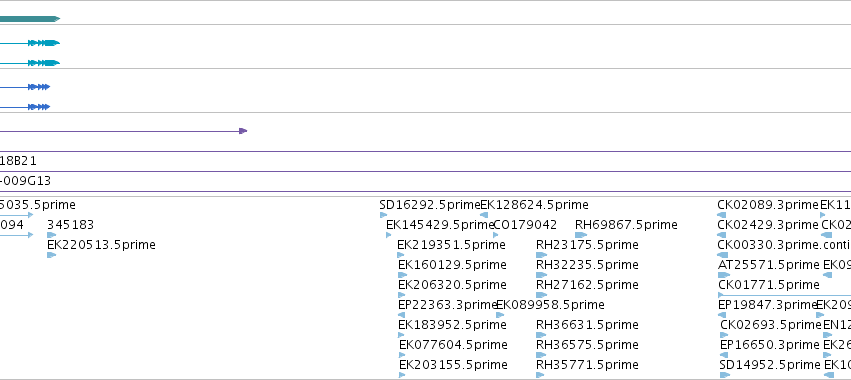Select the EK203155.5prime label
Screen dimensions: 851x380
pos(453,365)
